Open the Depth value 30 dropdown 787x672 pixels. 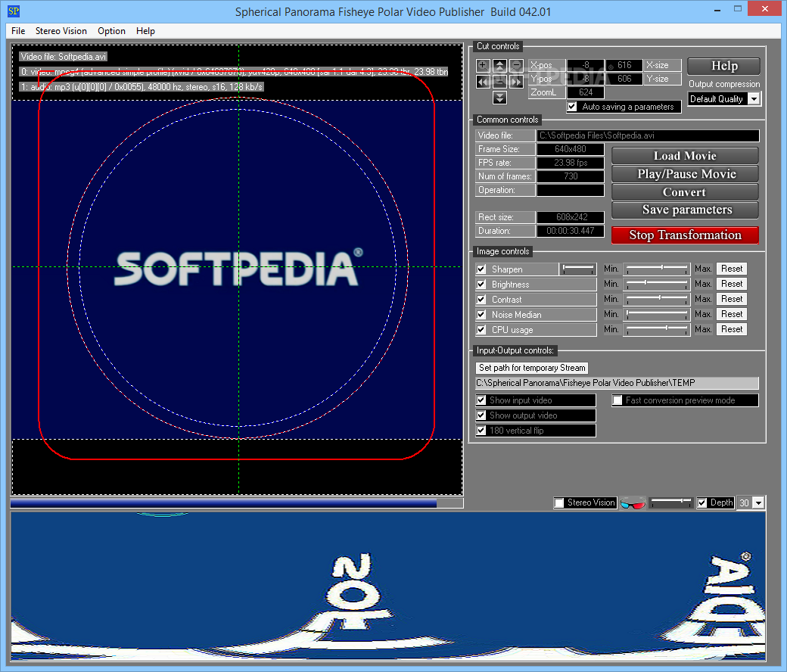coord(758,503)
